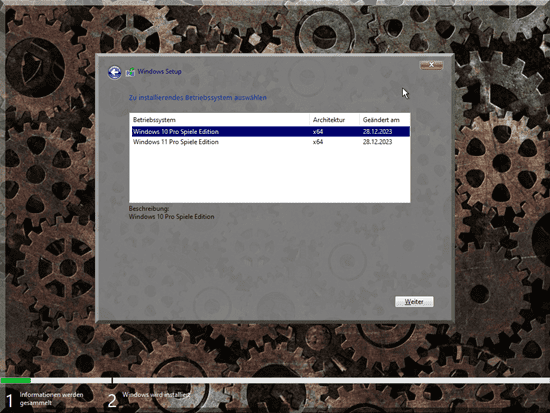The image size is (550, 413).
Task: Click step 1 Informationen werden gesammelt
Action: click(45, 399)
